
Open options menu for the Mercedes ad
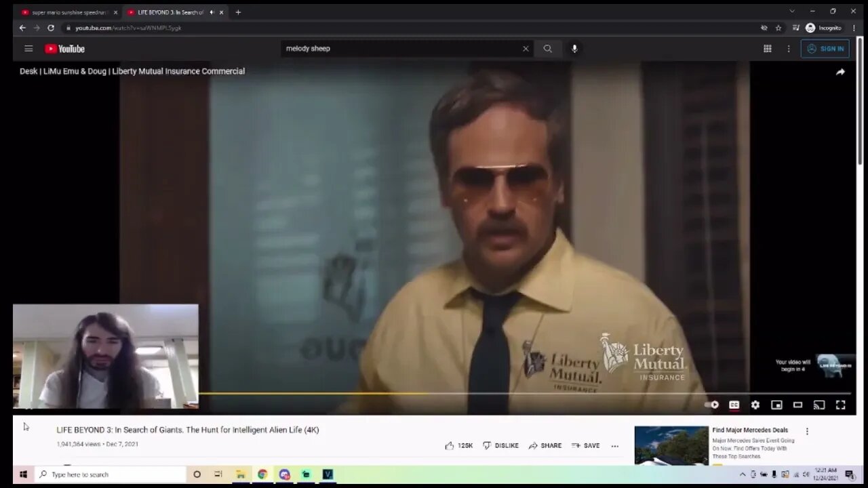pyautogui.click(x=807, y=431)
